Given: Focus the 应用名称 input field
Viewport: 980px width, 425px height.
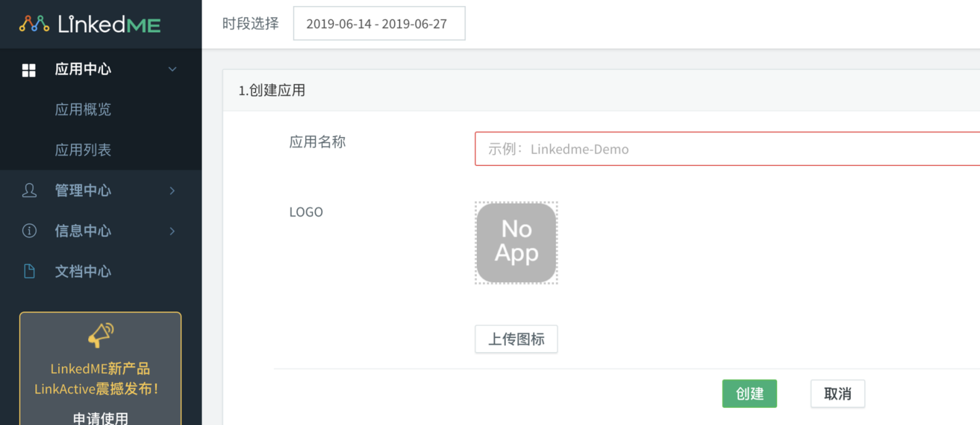Looking at the screenshot, I should click(727, 149).
